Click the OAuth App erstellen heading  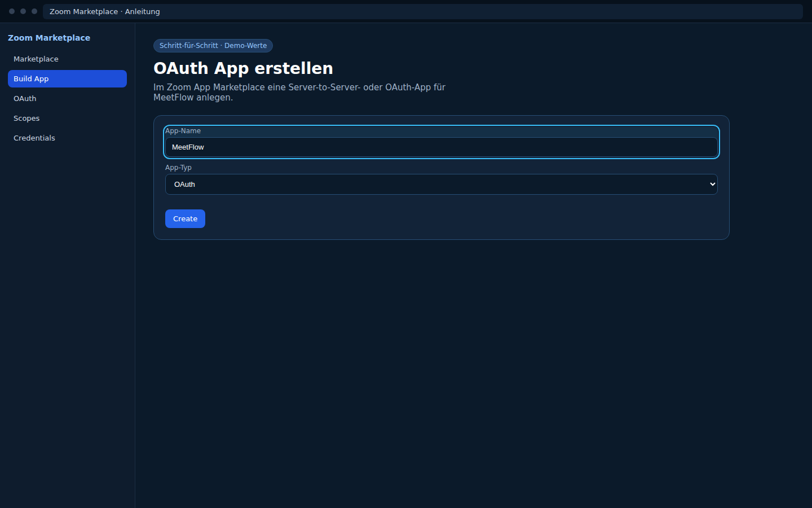(x=243, y=68)
